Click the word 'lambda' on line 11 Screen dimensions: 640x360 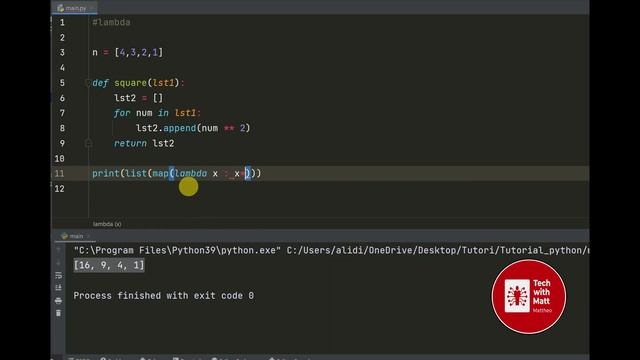(x=191, y=173)
